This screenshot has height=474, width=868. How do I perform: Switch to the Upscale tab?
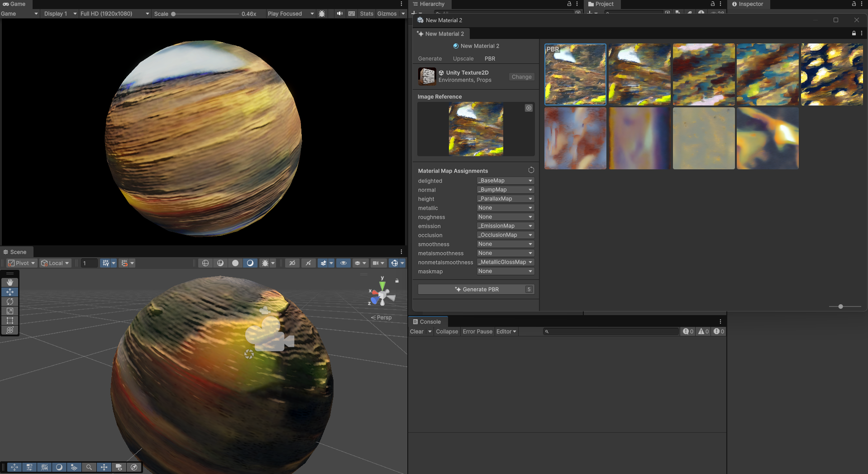click(463, 58)
